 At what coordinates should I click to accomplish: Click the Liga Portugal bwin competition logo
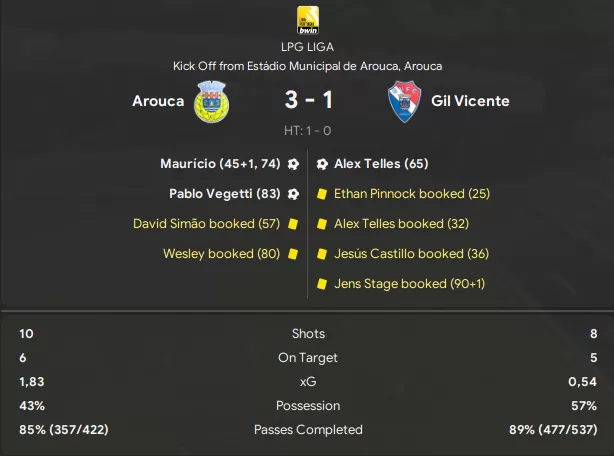coord(308,20)
